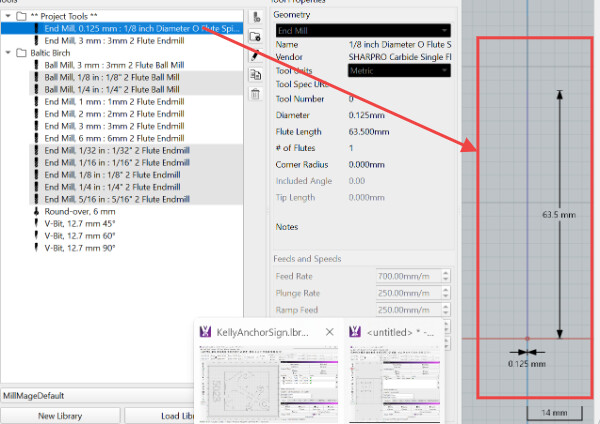Click the add new tool icon

point(256,17)
